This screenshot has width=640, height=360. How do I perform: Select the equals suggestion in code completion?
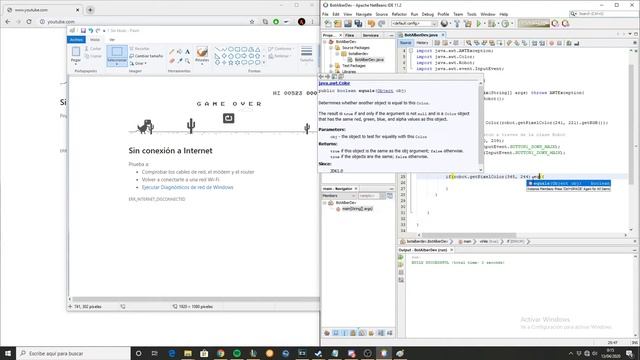pyautogui.click(x=569, y=183)
